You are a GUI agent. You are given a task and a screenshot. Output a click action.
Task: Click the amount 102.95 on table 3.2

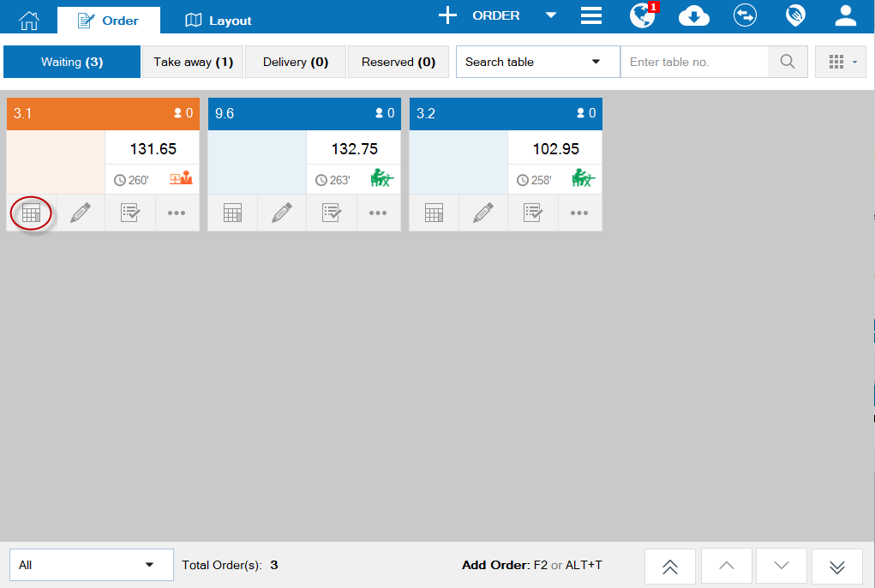coord(556,149)
